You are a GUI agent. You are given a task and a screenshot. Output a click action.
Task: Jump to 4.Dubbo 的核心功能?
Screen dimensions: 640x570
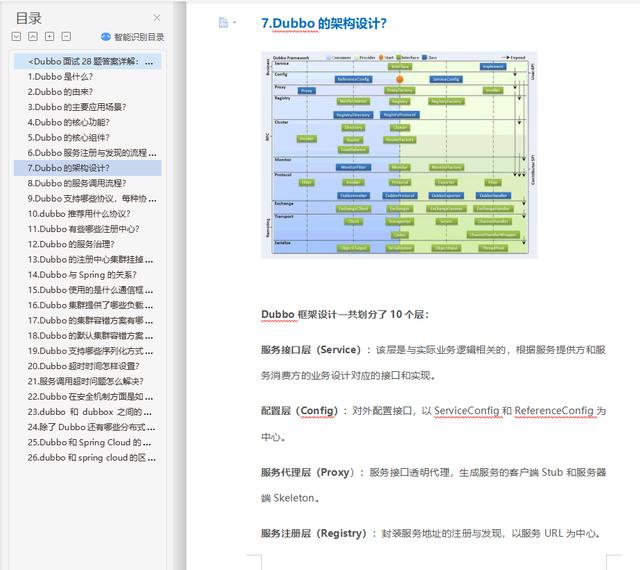(69, 122)
